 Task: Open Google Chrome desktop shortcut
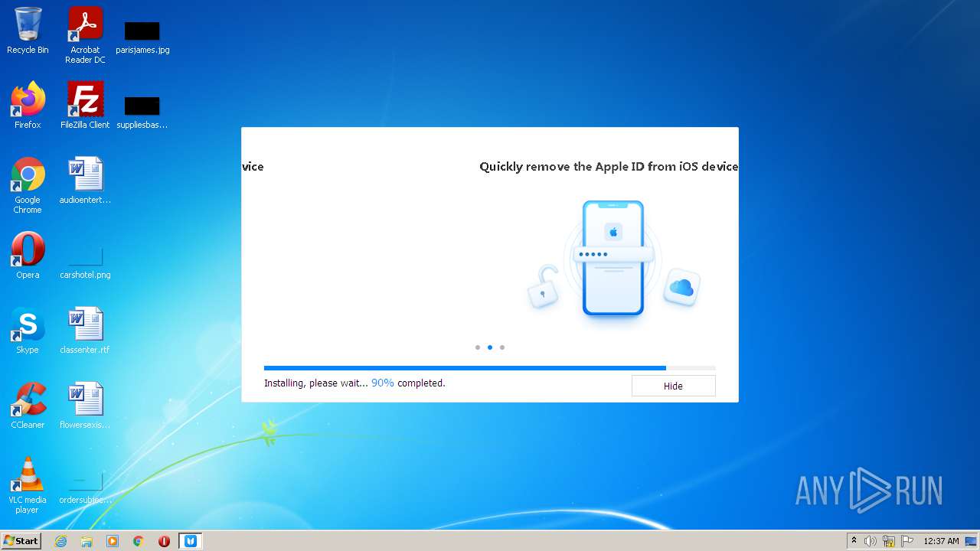tap(28, 185)
